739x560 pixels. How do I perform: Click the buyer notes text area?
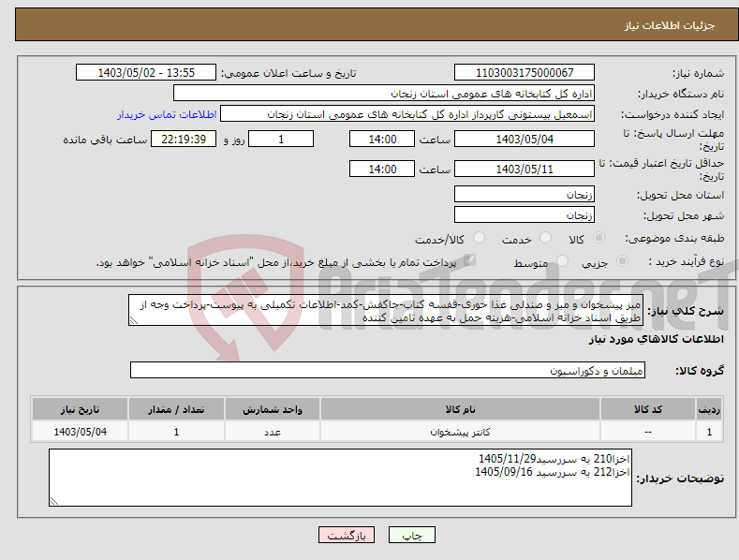pyautogui.click(x=340, y=478)
